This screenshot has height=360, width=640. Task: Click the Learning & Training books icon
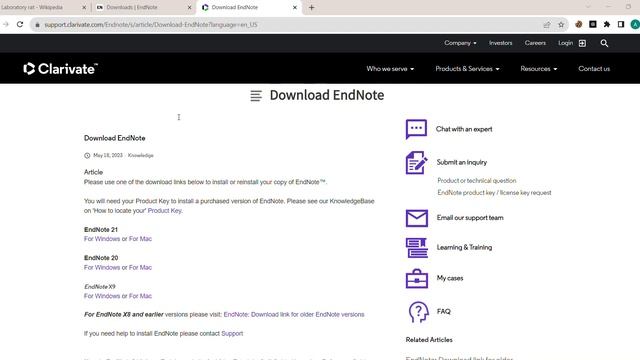pyautogui.click(x=417, y=248)
